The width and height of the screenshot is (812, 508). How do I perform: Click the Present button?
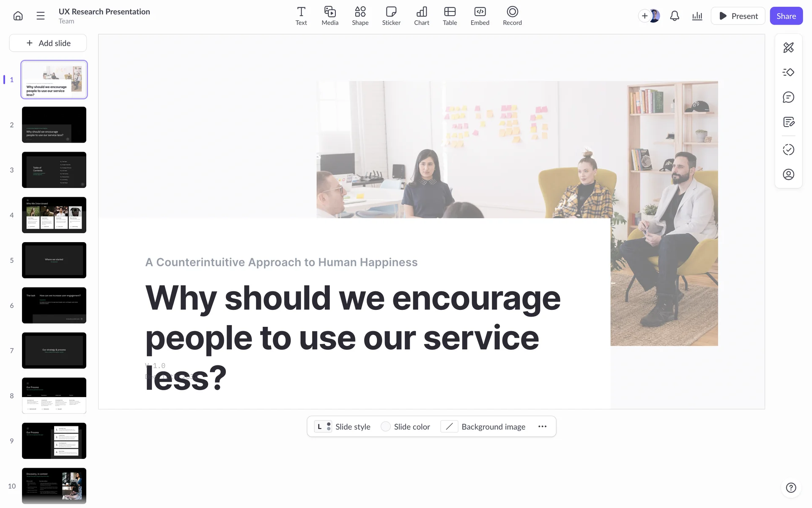tap(738, 16)
